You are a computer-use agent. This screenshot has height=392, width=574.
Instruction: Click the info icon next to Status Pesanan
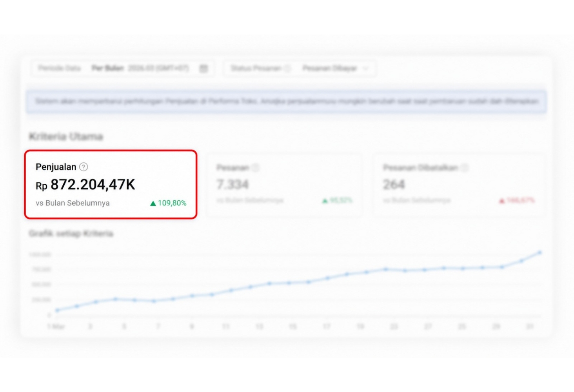287,69
